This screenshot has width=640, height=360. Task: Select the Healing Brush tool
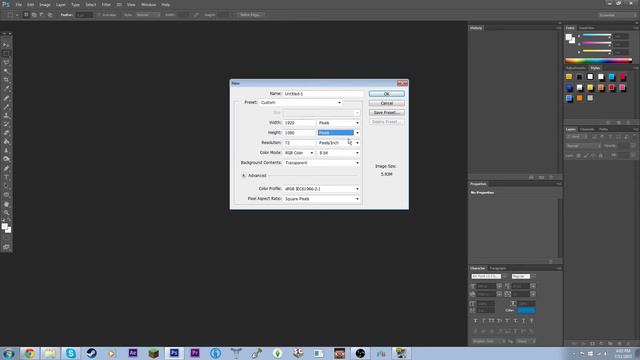tap(6, 98)
